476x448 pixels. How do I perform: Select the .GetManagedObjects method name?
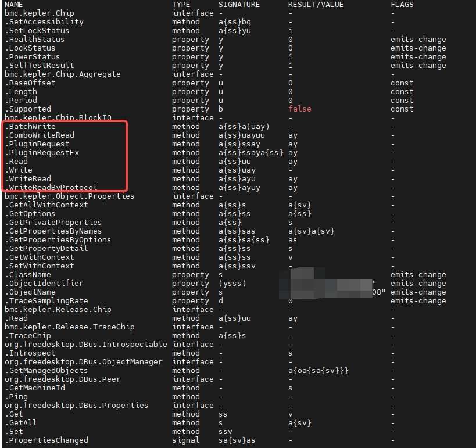(46, 371)
